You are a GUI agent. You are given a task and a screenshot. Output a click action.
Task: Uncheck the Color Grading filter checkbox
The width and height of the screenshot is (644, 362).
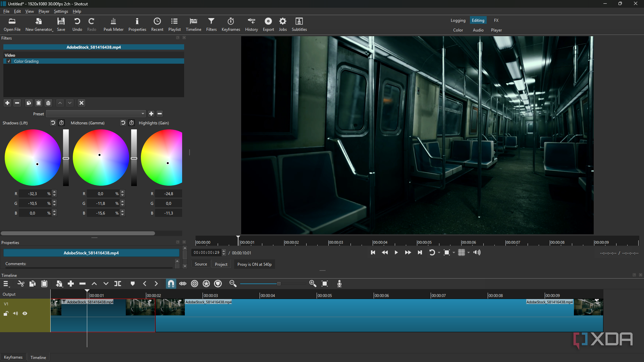(9, 61)
